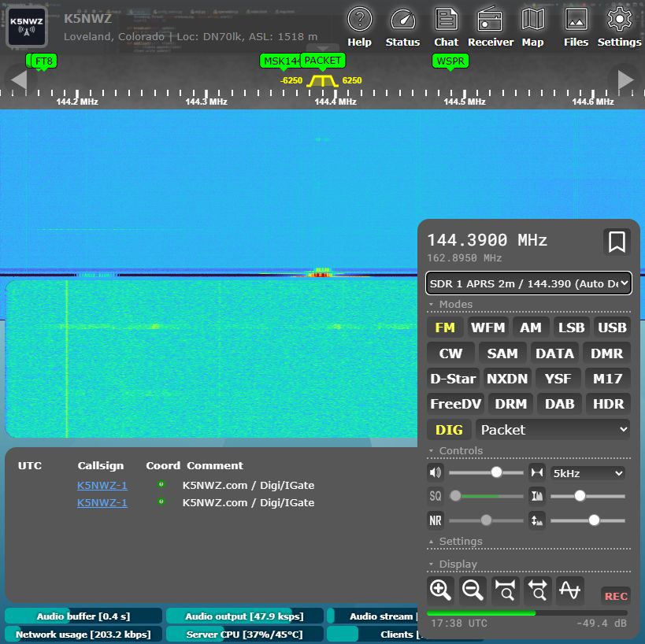This screenshot has width=645, height=644.
Task: Select DRM mode
Action: [x=511, y=404]
